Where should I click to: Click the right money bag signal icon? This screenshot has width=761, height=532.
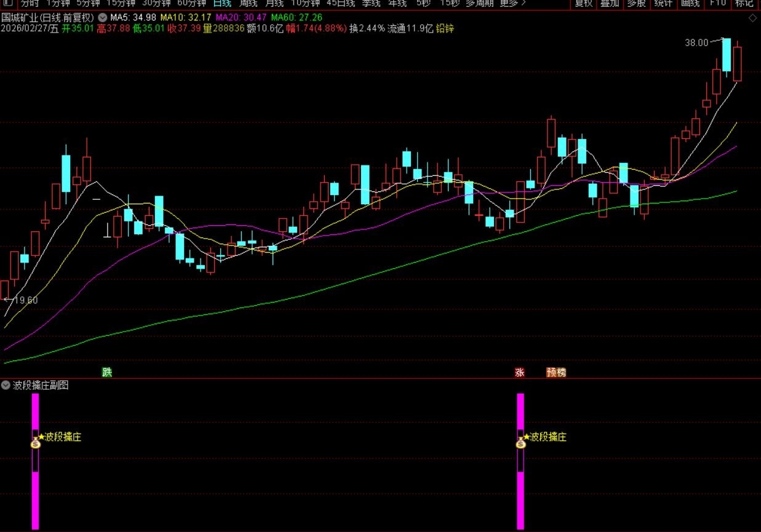coord(520,442)
